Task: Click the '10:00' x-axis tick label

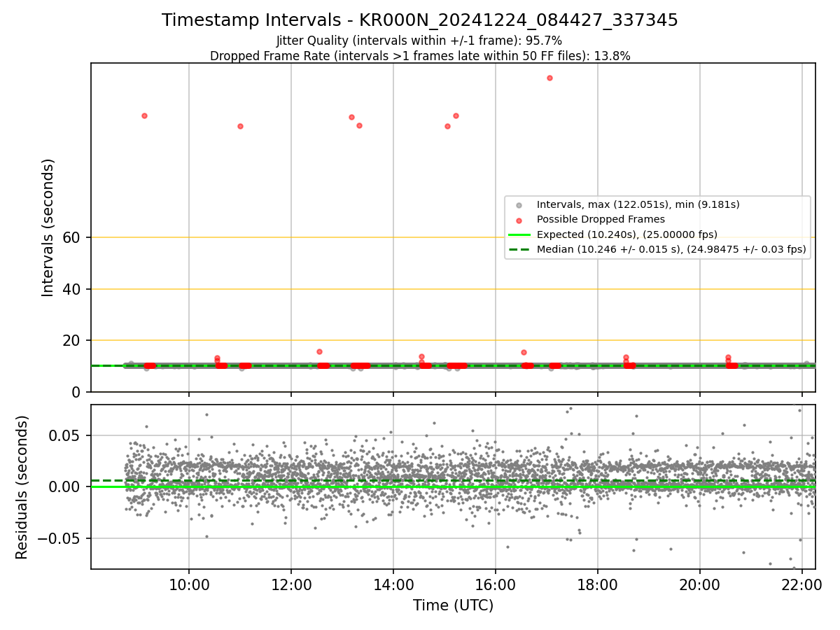Action: (x=189, y=584)
